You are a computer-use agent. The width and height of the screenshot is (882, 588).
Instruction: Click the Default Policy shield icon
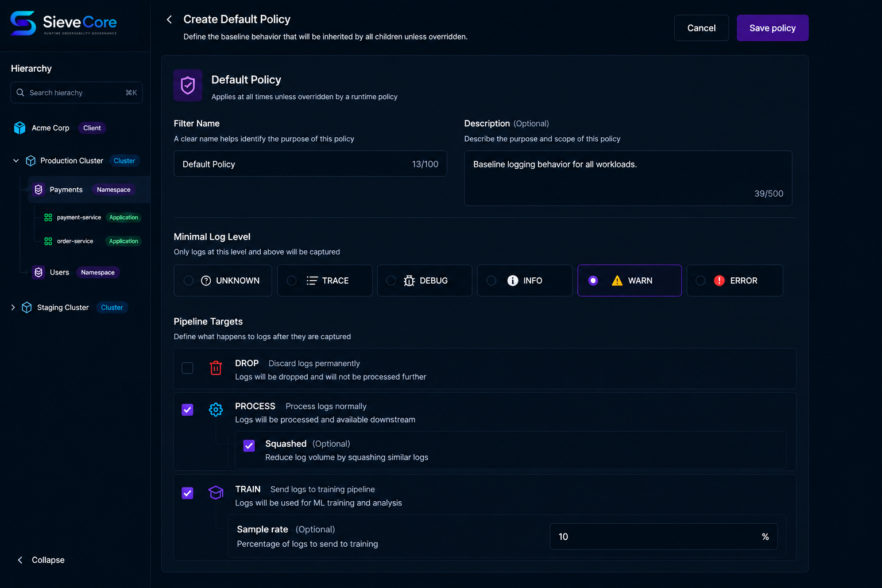tap(188, 86)
